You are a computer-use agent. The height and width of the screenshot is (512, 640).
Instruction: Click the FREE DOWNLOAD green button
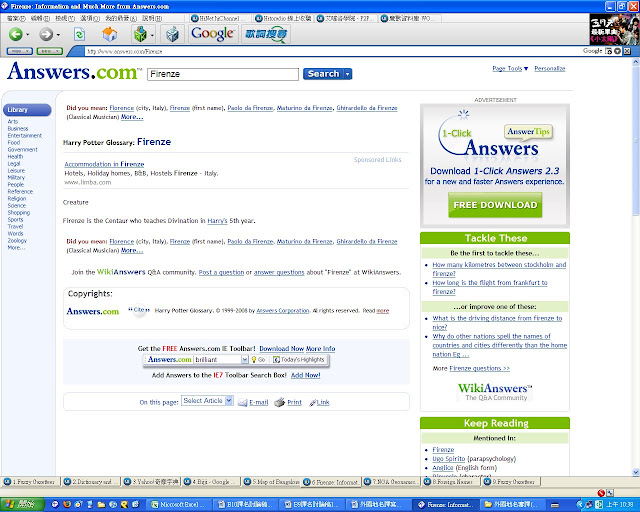pyautogui.click(x=495, y=205)
